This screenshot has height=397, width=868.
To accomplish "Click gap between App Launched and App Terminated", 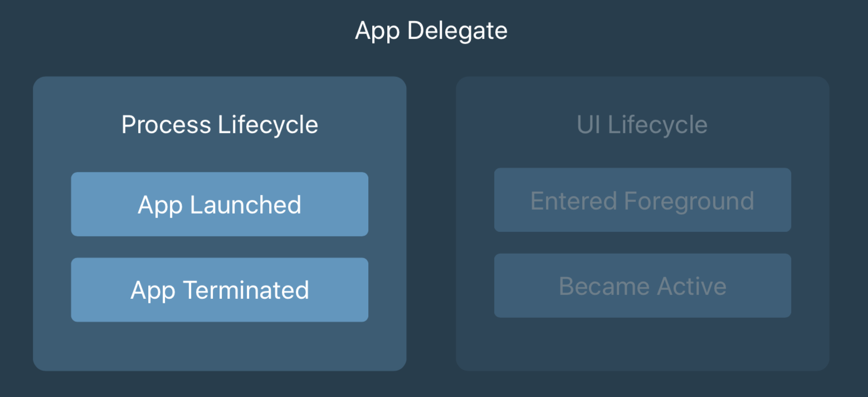I will tap(220, 247).
